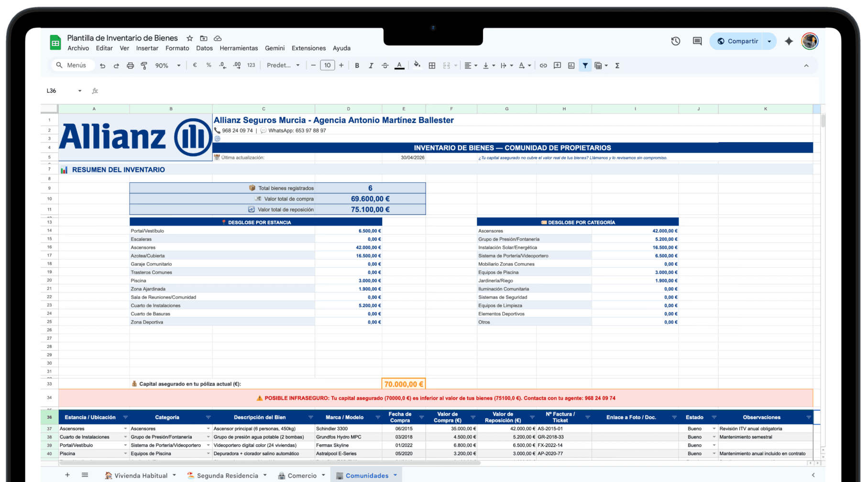Increase decimal places button
Image resolution: width=868 pixels, height=482 pixels.
tap(237, 65)
